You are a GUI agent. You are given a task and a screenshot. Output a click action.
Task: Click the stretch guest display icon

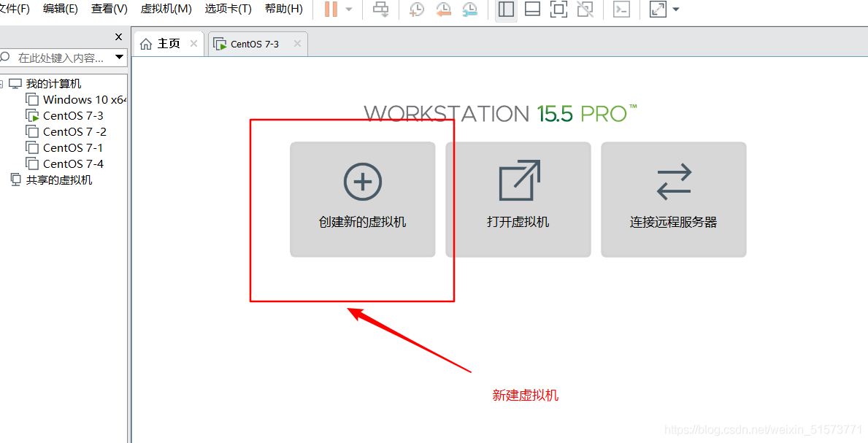tap(658, 9)
